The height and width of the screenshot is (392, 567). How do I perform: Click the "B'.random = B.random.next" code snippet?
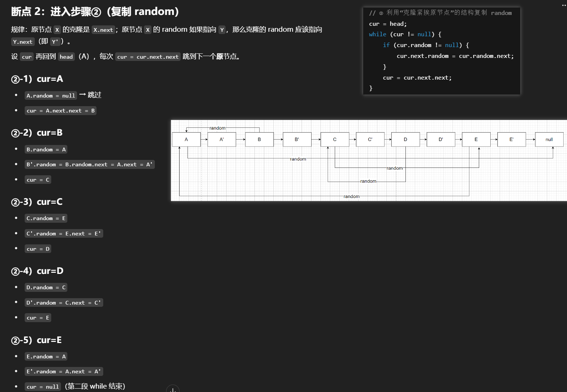pyautogui.click(x=89, y=164)
